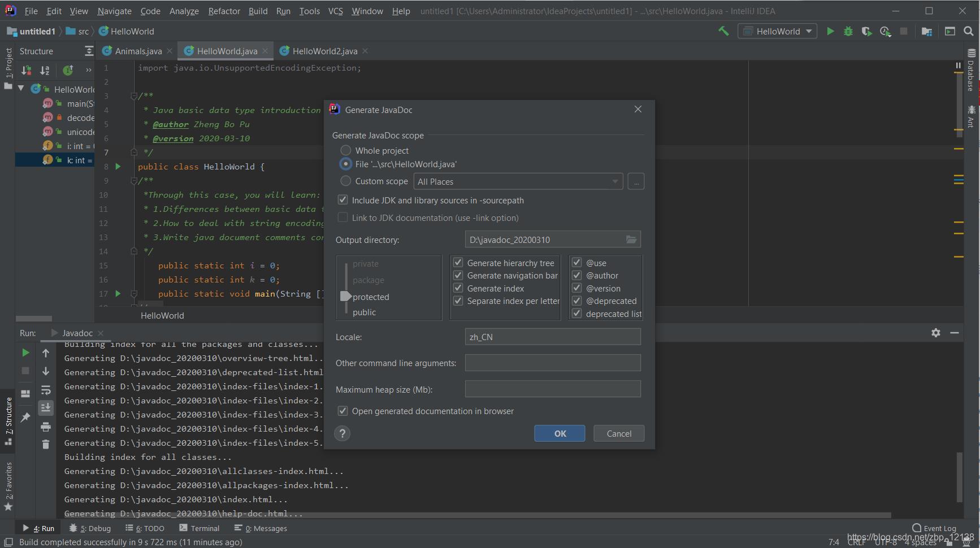The width and height of the screenshot is (980, 548).
Task: Open the Tools menu
Action: 309,11
